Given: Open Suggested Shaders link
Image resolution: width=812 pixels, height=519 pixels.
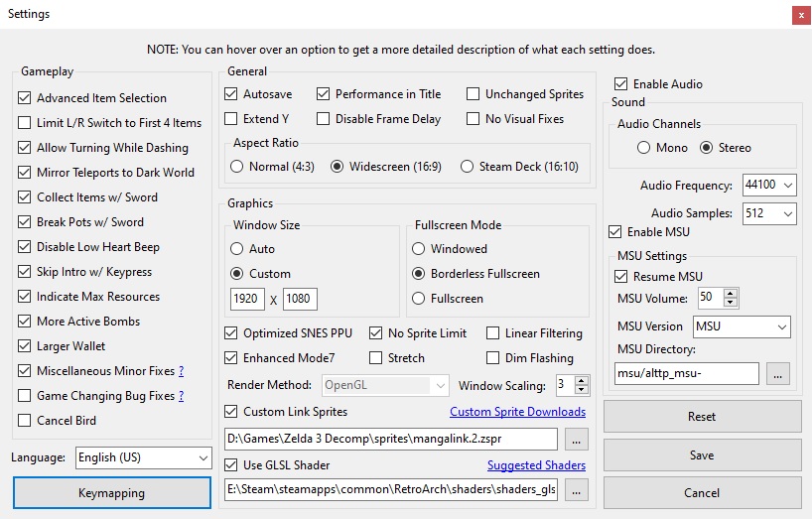Looking at the screenshot, I should coord(536,465).
